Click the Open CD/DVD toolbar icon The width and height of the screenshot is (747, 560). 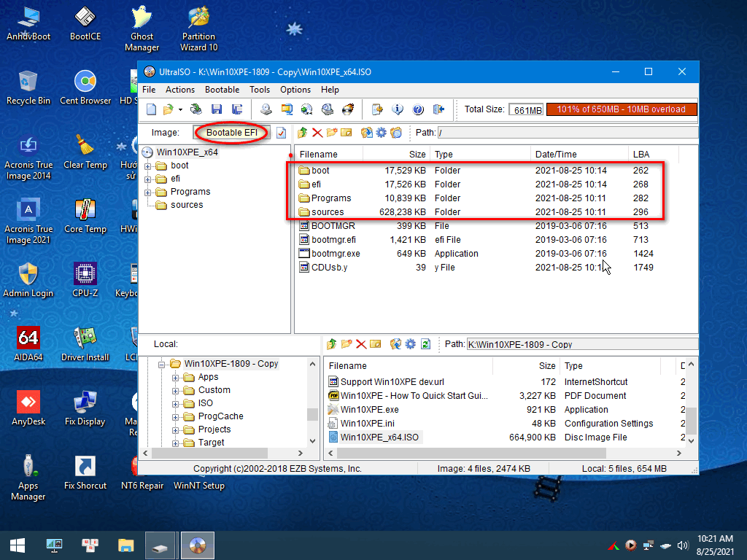pos(196,109)
